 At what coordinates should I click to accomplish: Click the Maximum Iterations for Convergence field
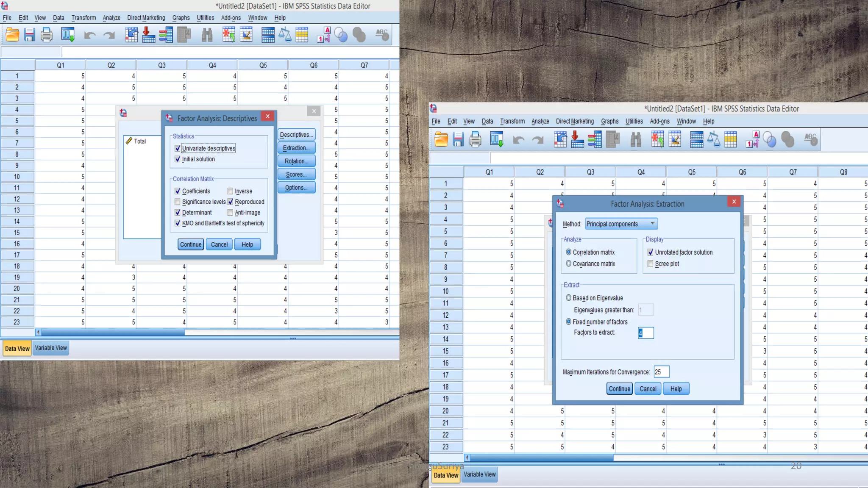click(x=661, y=372)
